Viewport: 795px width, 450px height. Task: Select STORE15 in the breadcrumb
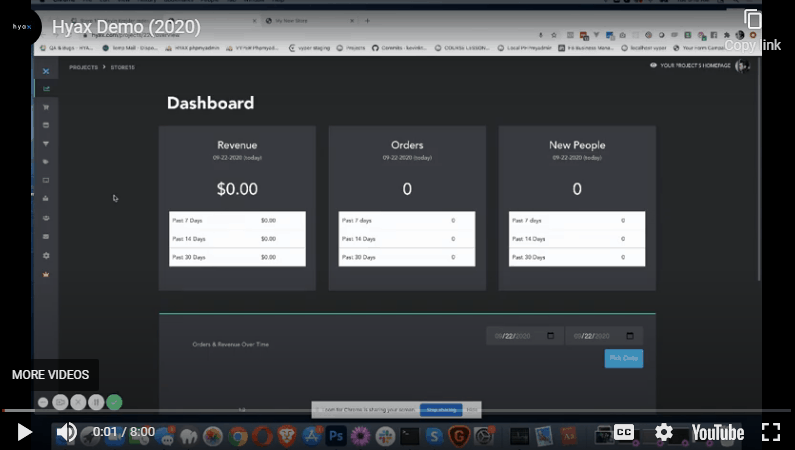[x=123, y=67]
